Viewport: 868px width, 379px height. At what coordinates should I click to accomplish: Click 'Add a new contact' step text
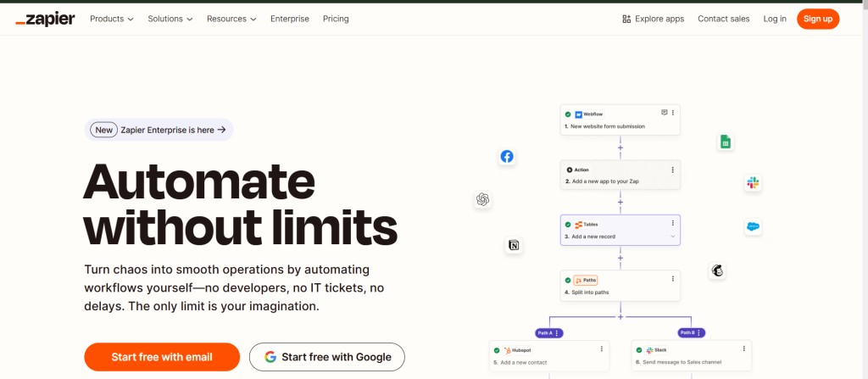coord(524,362)
